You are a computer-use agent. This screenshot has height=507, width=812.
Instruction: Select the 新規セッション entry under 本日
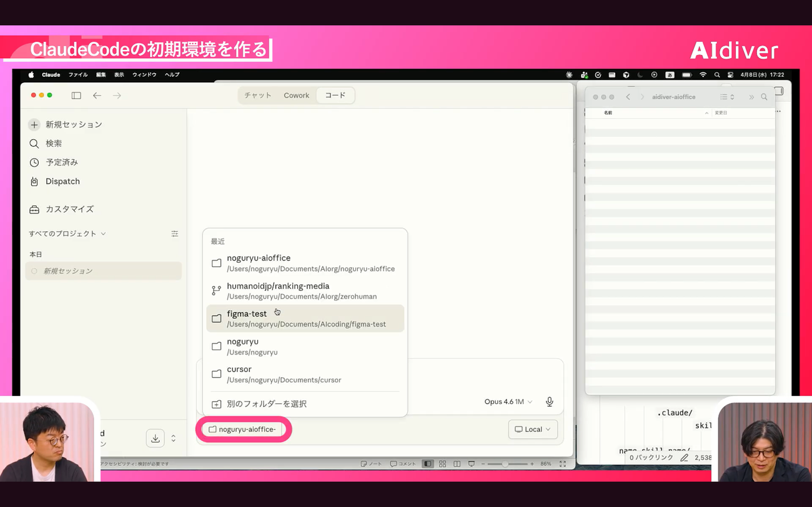pos(67,271)
